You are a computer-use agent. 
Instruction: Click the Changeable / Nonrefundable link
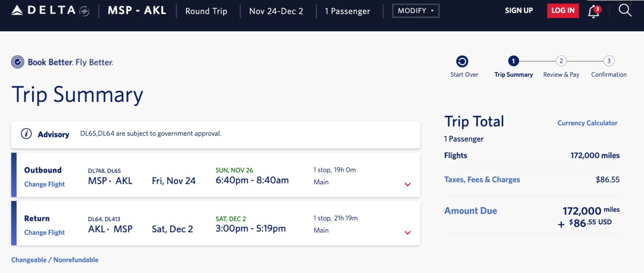tap(55, 260)
